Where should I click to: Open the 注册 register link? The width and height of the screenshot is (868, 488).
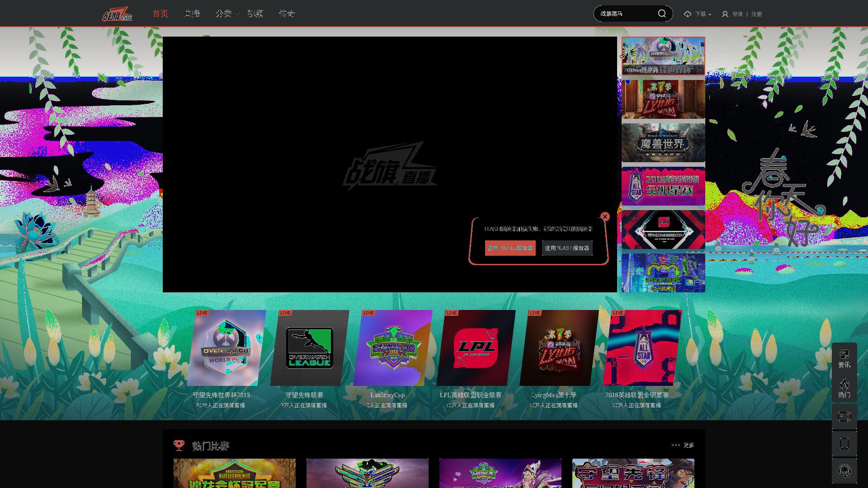pyautogui.click(x=757, y=14)
